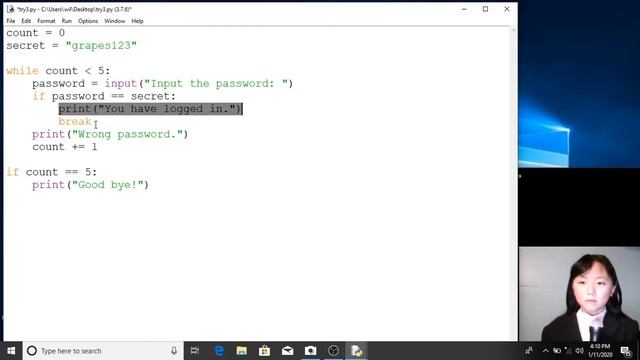Maximize the IDLE editor window
The image size is (640, 360).
tap(485, 9)
